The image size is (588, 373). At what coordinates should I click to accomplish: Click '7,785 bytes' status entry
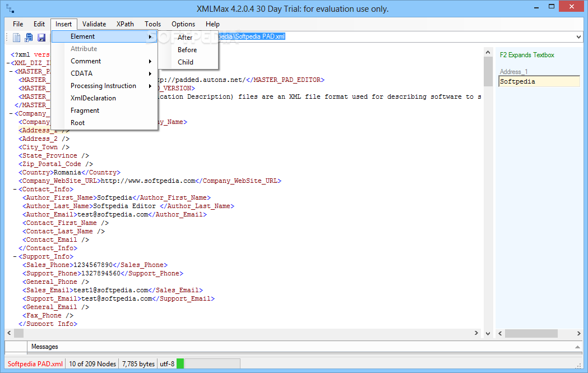pyautogui.click(x=138, y=363)
